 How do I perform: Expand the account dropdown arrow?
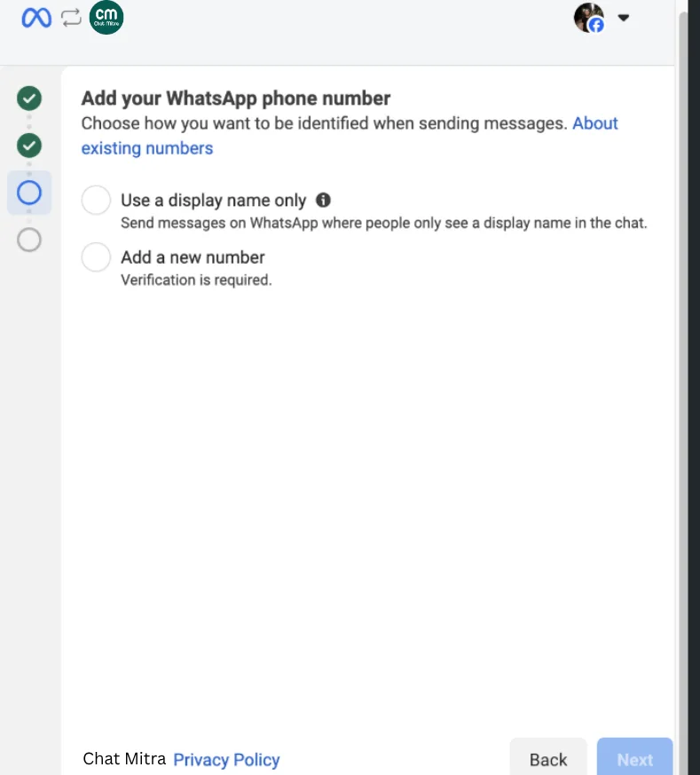[x=624, y=18]
